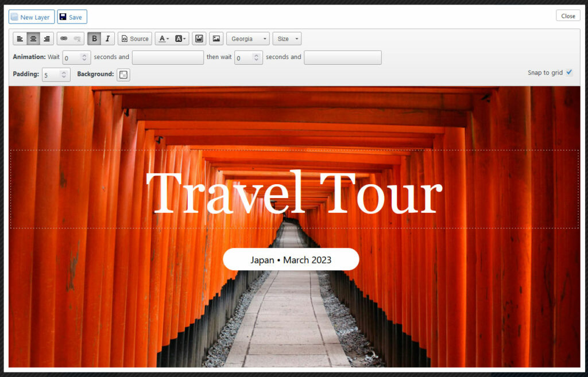Select the align left icon
The image size is (588, 377).
(20, 38)
